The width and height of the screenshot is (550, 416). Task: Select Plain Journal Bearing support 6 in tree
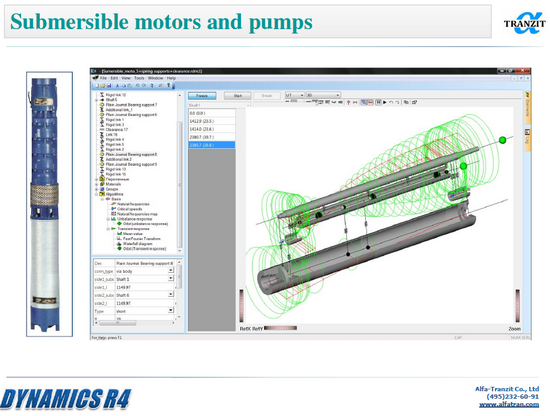(131, 115)
